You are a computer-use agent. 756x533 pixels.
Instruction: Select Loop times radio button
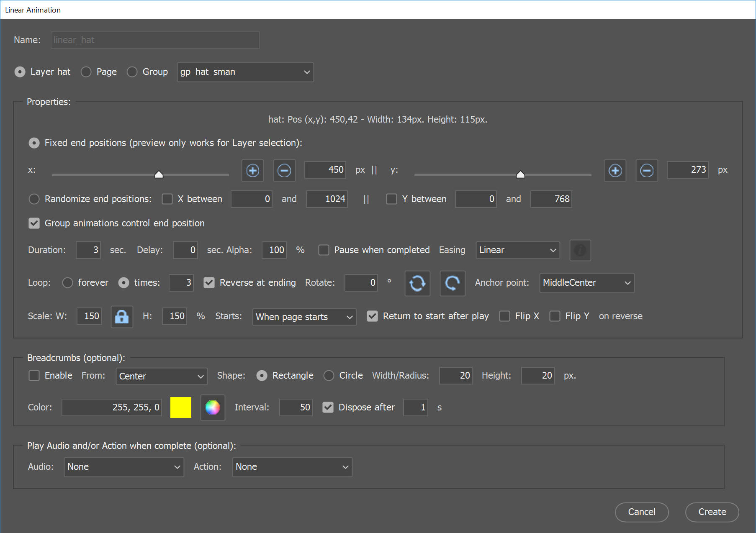point(123,283)
